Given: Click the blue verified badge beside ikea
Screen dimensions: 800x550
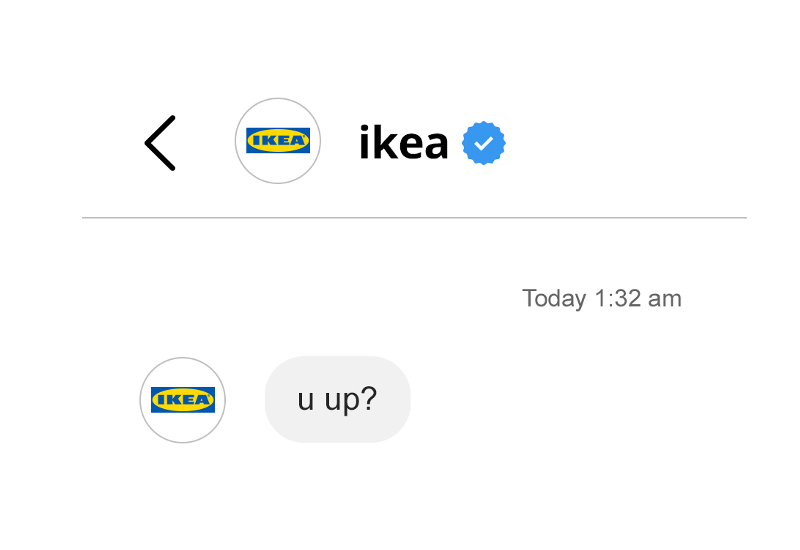Looking at the screenshot, I should point(483,144).
